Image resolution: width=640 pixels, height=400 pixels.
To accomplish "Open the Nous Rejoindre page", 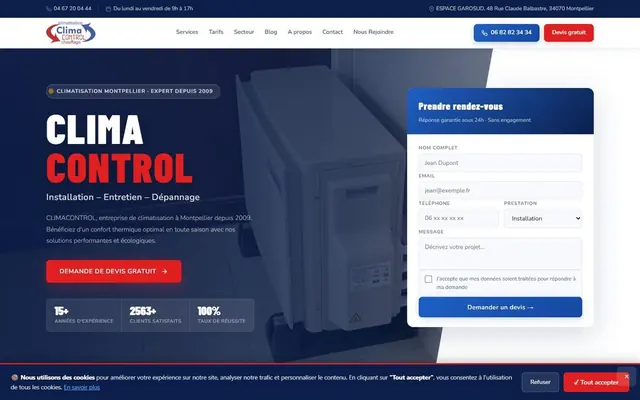I will pos(373,32).
